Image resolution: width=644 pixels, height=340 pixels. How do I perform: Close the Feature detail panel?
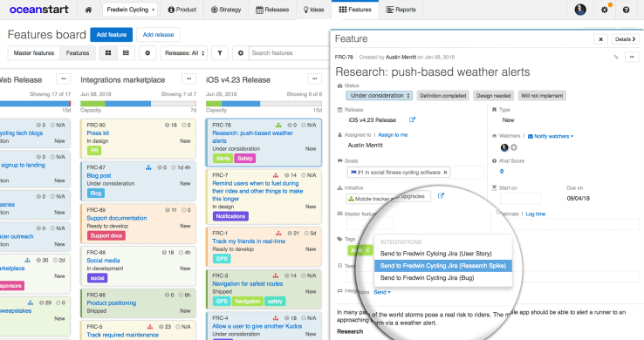pyautogui.click(x=600, y=39)
